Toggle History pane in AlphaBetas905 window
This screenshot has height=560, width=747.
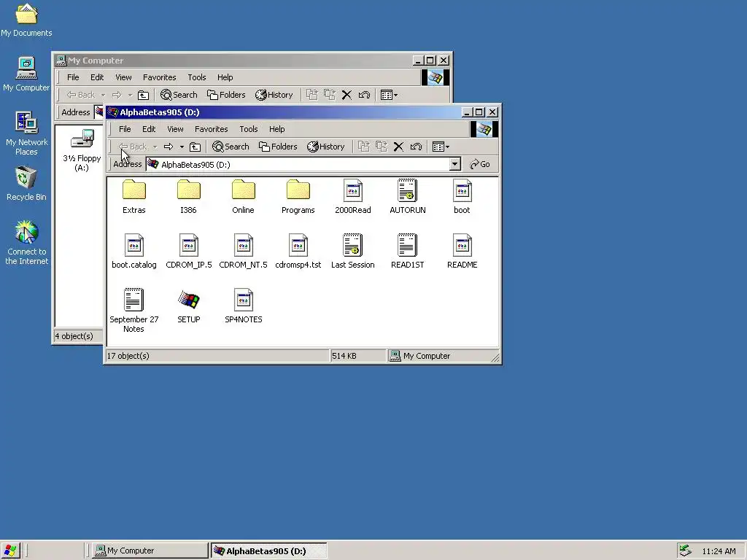coord(326,147)
